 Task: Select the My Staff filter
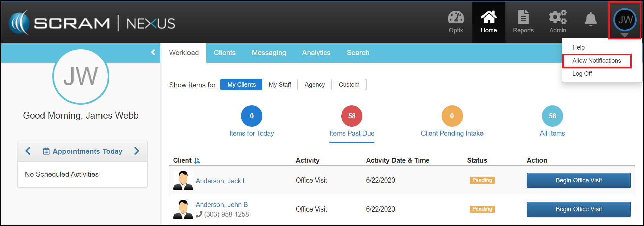pos(280,85)
